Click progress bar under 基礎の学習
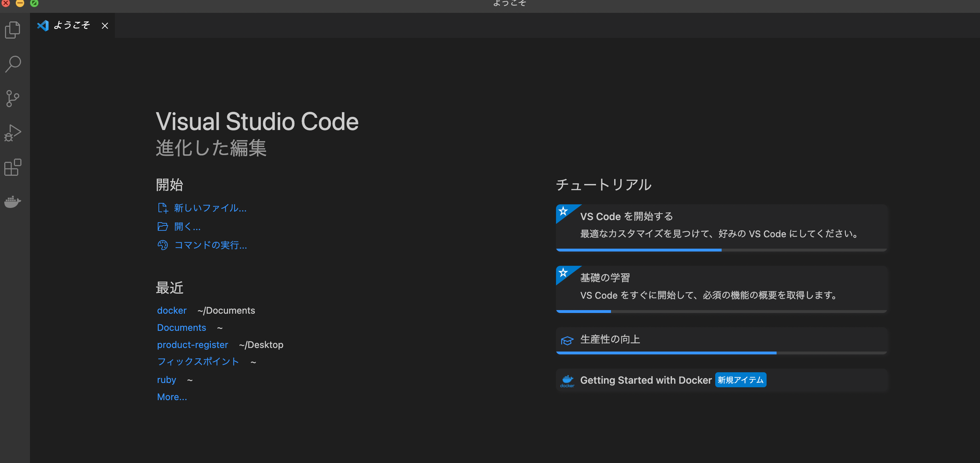The width and height of the screenshot is (980, 463). tap(721, 312)
